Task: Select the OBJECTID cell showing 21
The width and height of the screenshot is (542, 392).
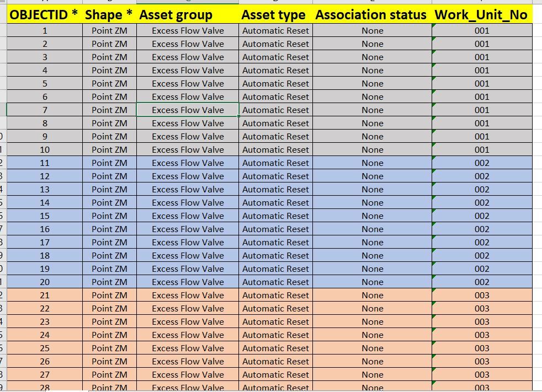Action: coord(45,295)
